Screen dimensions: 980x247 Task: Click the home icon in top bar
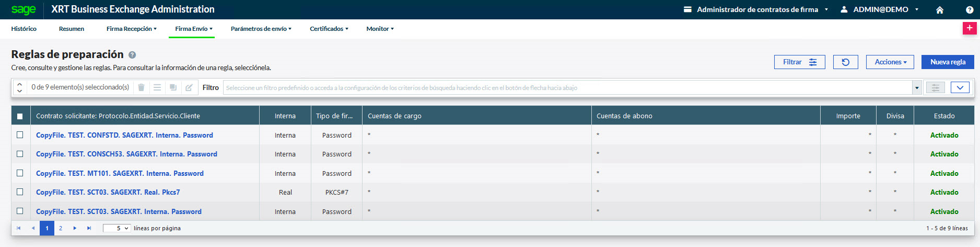tap(939, 10)
